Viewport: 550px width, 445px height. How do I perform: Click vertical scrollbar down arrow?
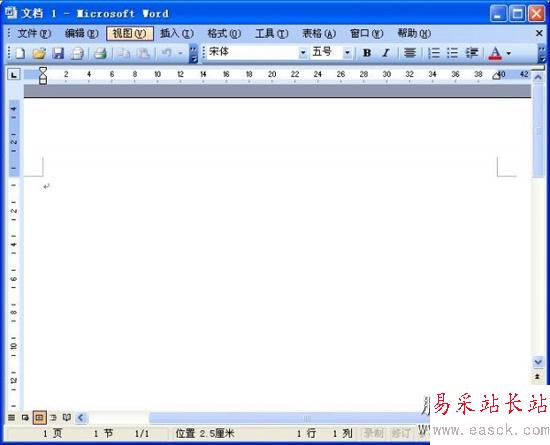pyautogui.click(x=538, y=362)
